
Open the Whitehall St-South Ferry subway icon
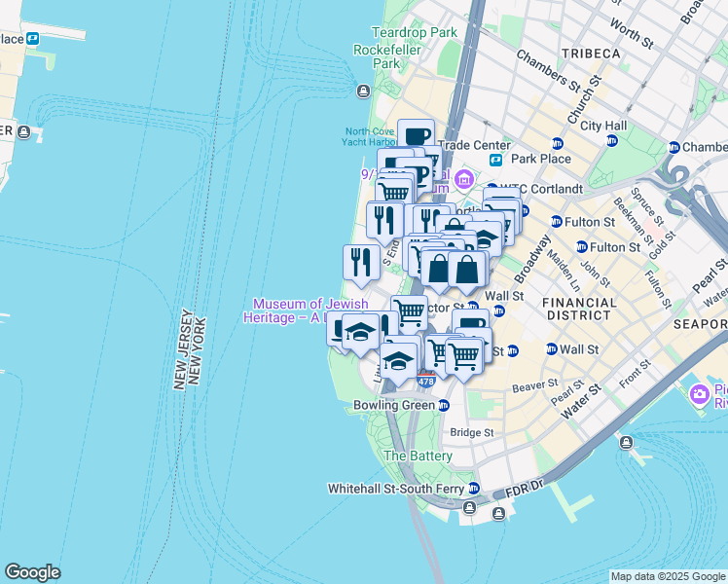(x=474, y=489)
